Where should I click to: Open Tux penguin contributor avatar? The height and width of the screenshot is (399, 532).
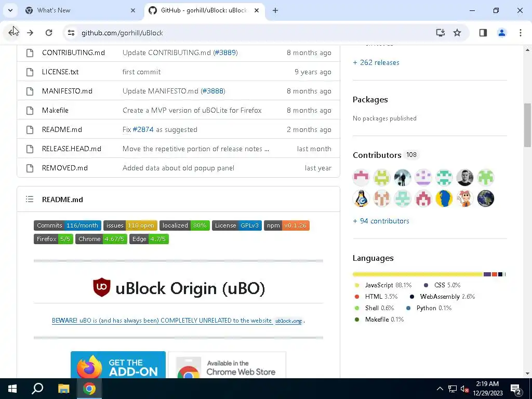[x=362, y=198]
